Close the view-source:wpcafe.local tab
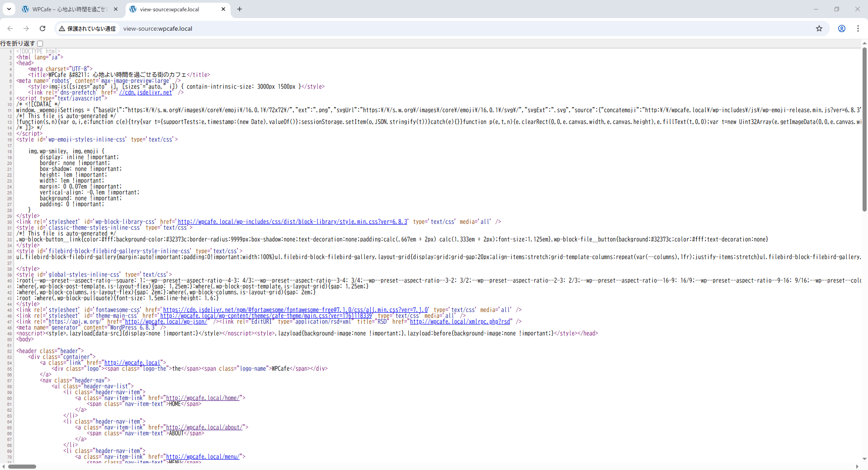 [223, 9]
